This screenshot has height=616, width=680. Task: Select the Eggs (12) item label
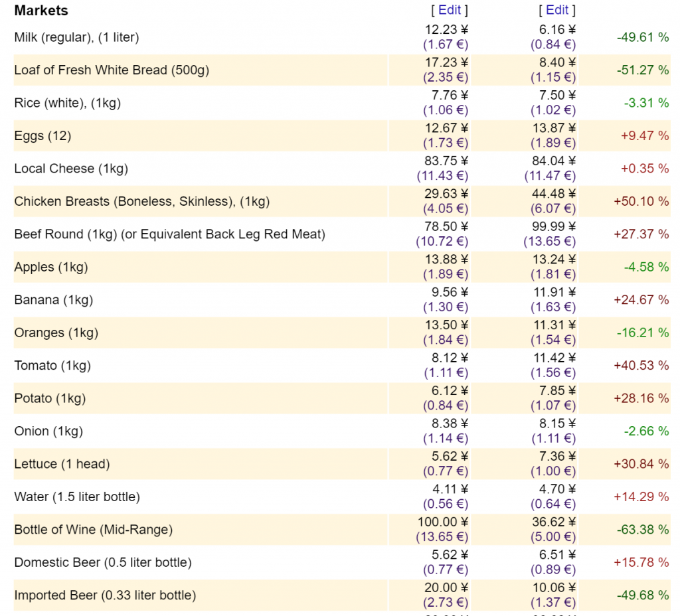click(x=42, y=135)
